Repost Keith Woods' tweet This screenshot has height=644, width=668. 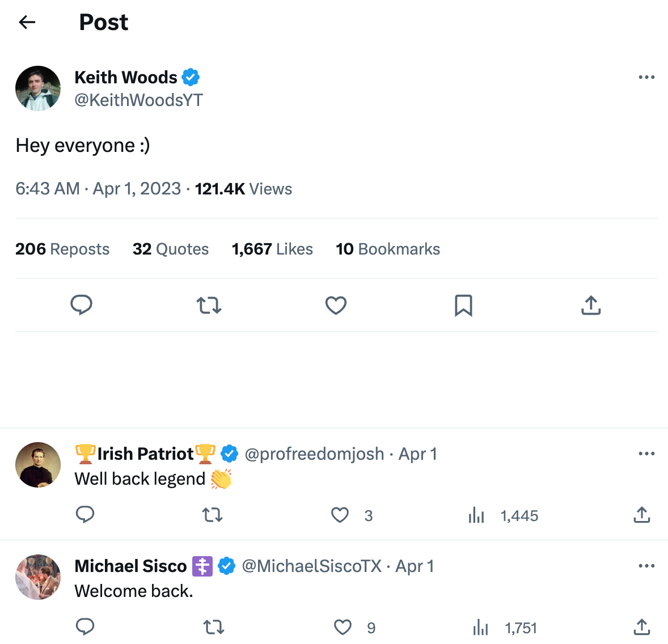point(208,305)
